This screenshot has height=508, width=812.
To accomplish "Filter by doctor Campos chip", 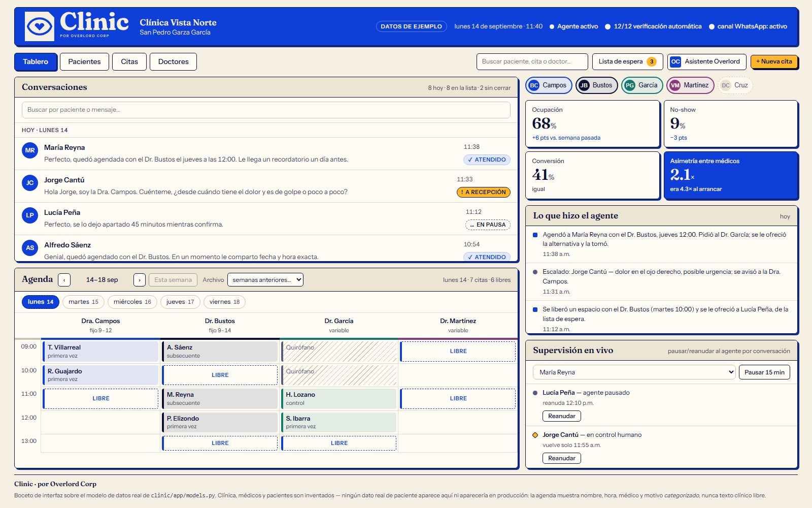I will (x=549, y=85).
